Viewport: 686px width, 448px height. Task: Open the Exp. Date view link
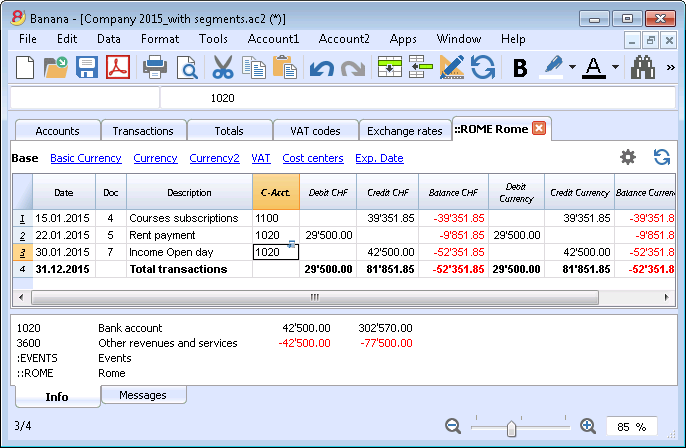click(x=379, y=158)
